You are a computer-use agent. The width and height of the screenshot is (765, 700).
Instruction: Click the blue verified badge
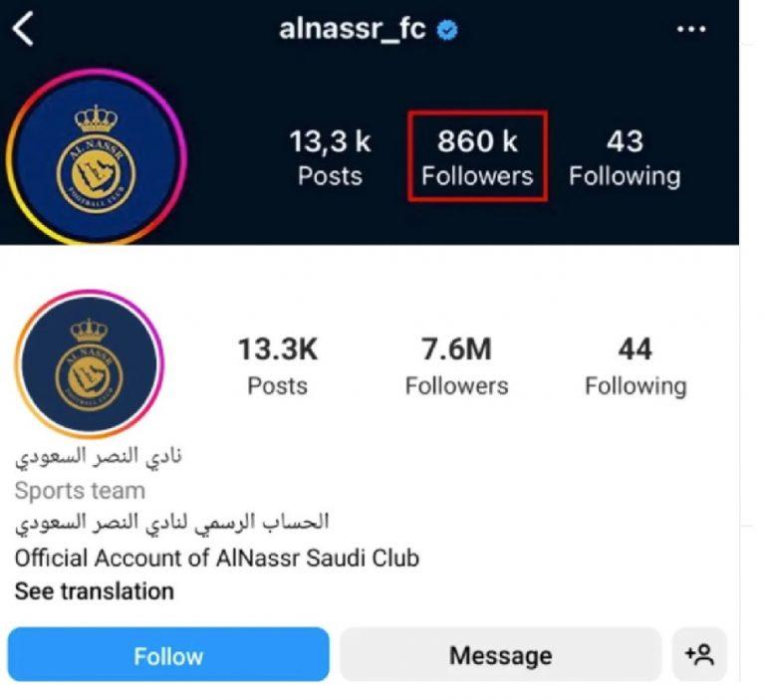coord(447,30)
